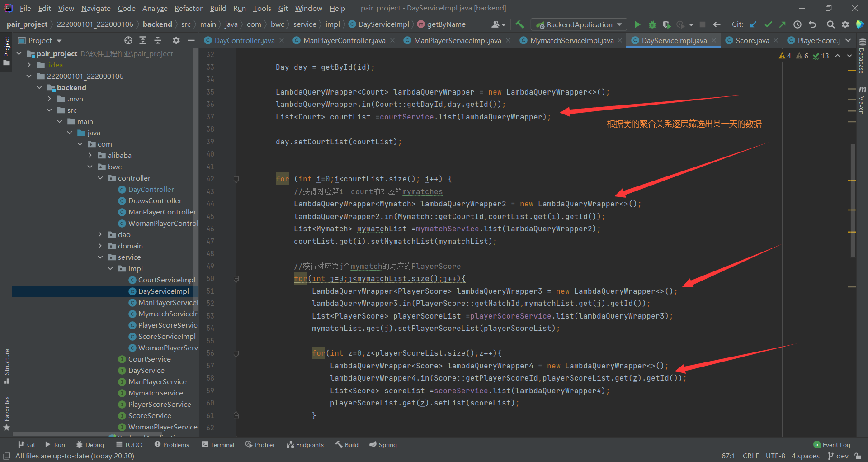Viewport: 868px width, 462px height.
Task: Click the locate-file crosshair icon in Project panel
Action: pyautogui.click(x=128, y=40)
